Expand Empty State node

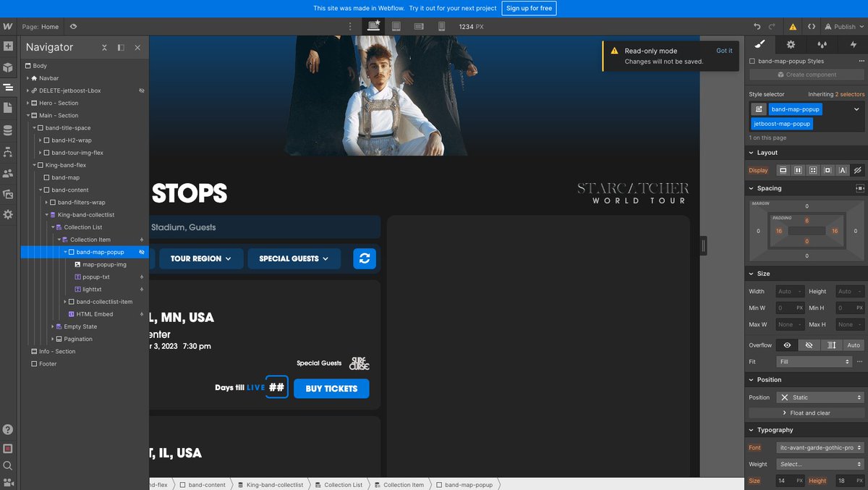pos(52,326)
